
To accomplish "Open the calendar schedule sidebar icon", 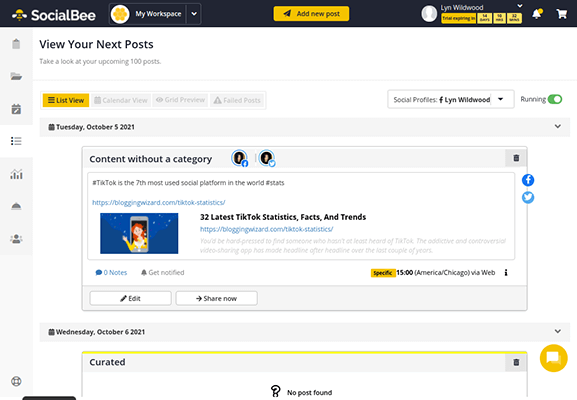I will pos(16,109).
